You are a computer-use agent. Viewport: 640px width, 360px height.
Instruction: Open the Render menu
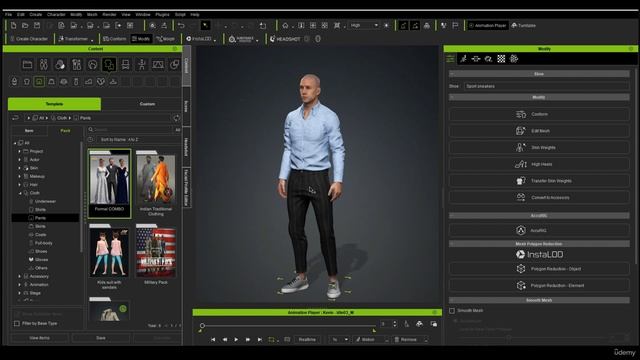[109, 14]
